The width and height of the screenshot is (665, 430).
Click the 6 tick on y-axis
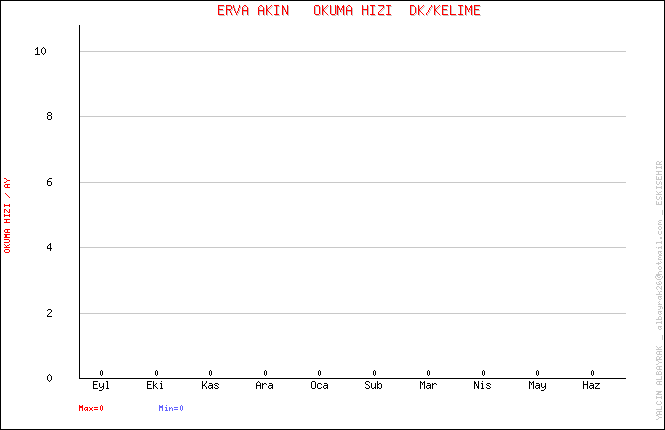click(47, 183)
